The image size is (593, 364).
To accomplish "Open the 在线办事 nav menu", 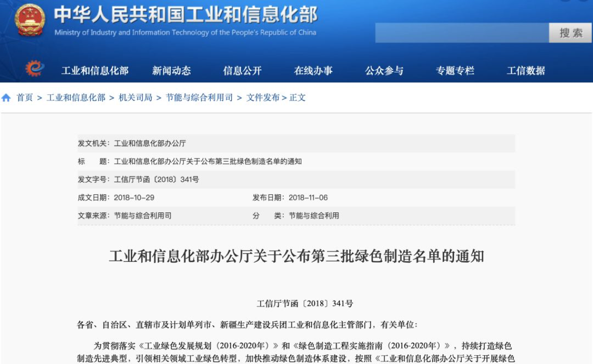I will click(313, 71).
